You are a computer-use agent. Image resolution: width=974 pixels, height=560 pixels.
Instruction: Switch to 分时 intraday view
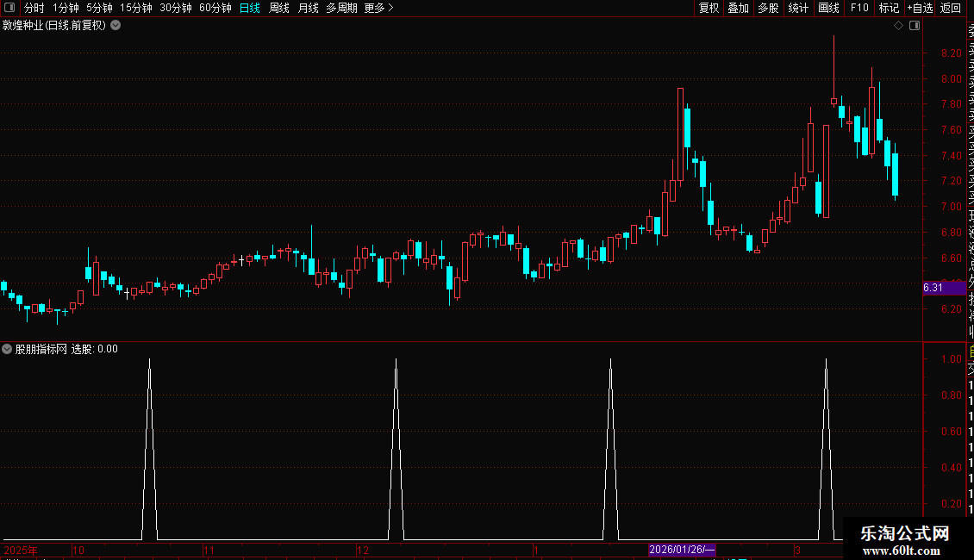[34, 8]
